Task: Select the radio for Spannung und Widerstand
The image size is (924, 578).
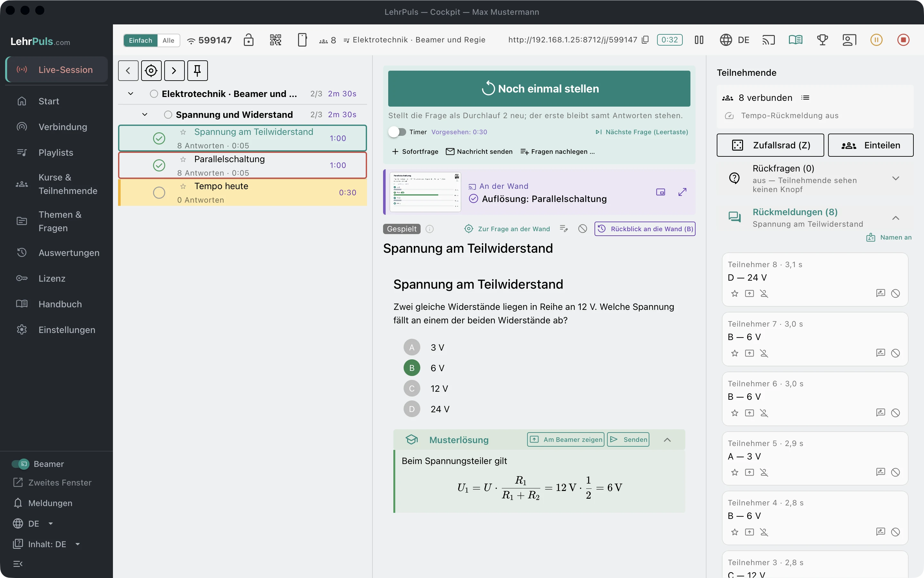Action: [x=168, y=115]
